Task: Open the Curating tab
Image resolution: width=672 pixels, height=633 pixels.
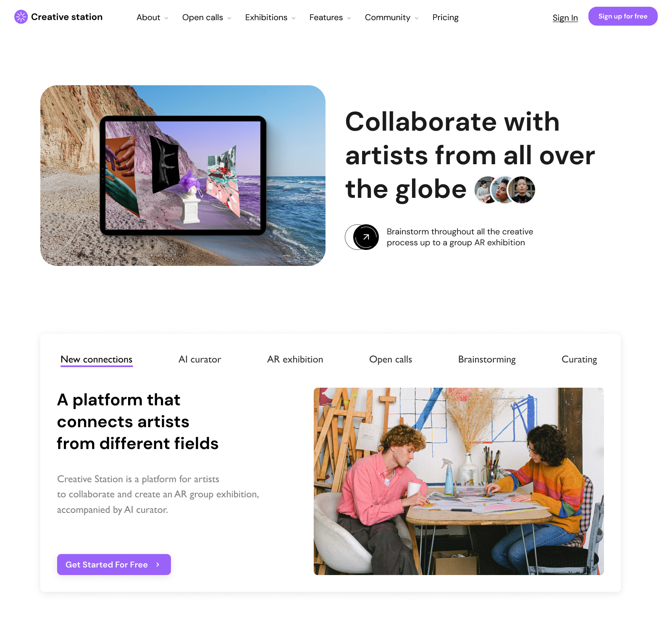Action: tap(579, 360)
